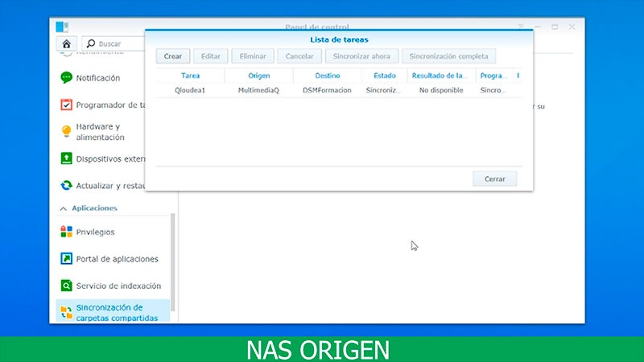This screenshot has width=644, height=362.
Task: Click Sincronización completa button
Action: coord(448,56)
